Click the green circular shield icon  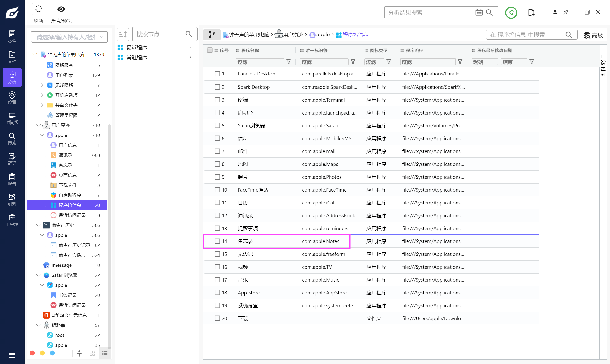[511, 13]
